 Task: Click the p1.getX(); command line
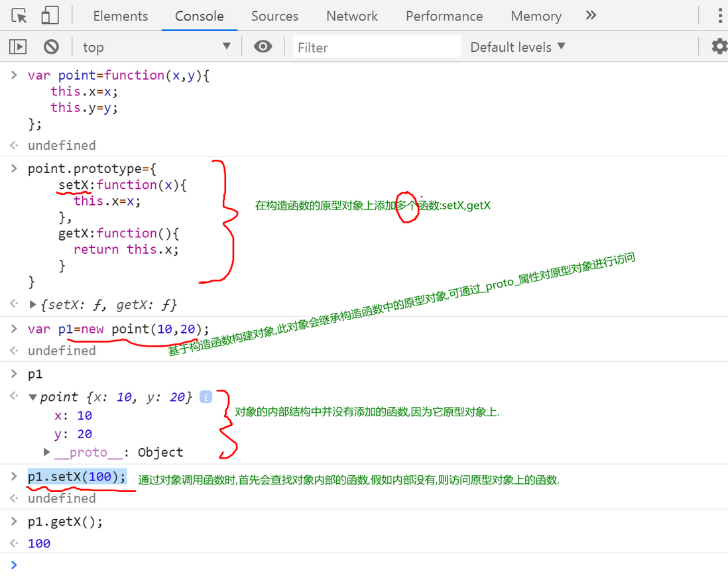(x=65, y=522)
